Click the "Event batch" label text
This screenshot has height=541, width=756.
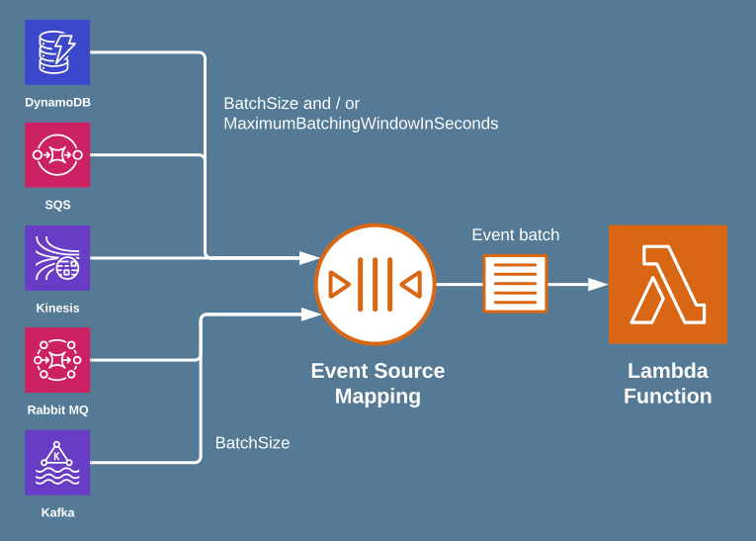click(x=515, y=235)
